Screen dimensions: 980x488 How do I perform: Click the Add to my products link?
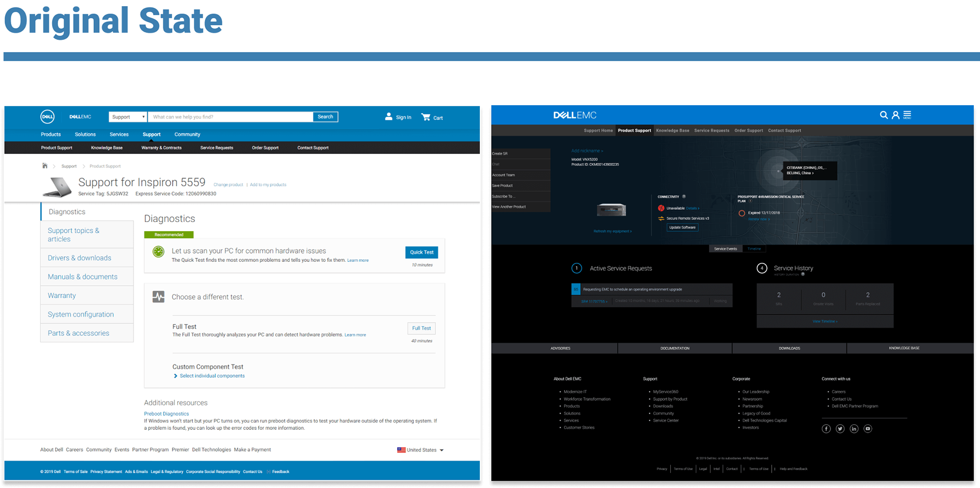click(x=268, y=185)
